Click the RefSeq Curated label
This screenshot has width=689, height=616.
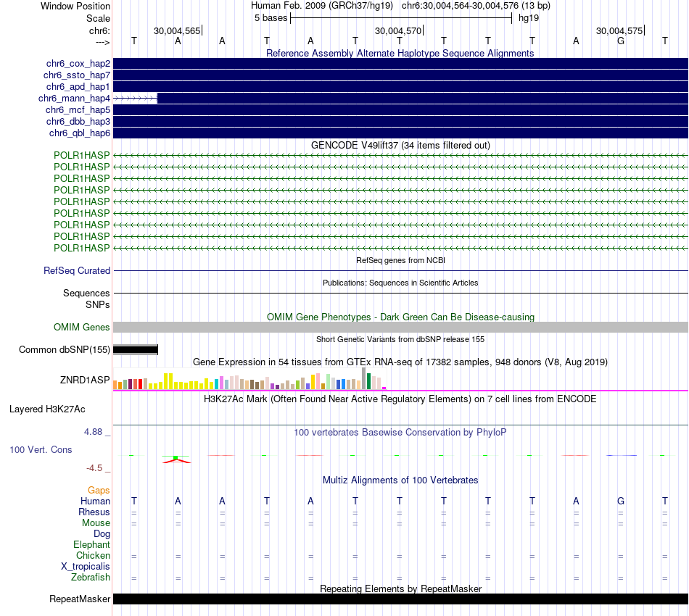click(76, 270)
